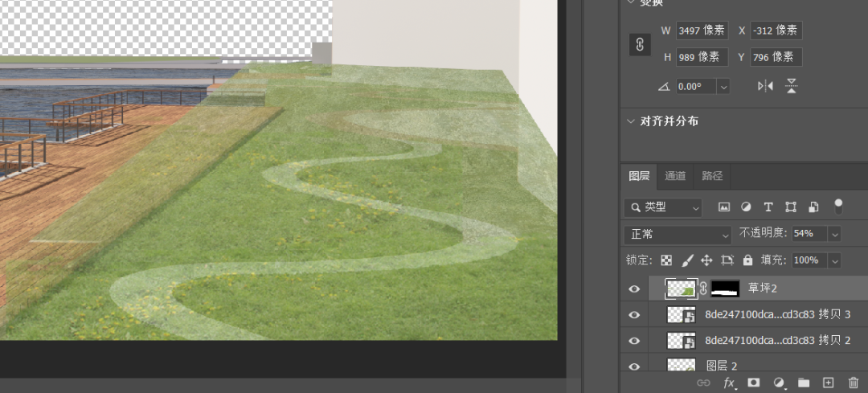
Task: Create new layer with plus icon
Action: (x=829, y=383)
